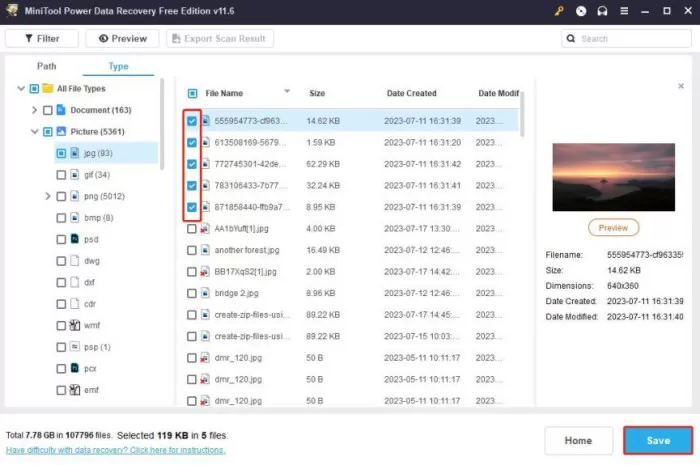Switch to the Path tab
The image size is (700, 465).
[46, 66]
